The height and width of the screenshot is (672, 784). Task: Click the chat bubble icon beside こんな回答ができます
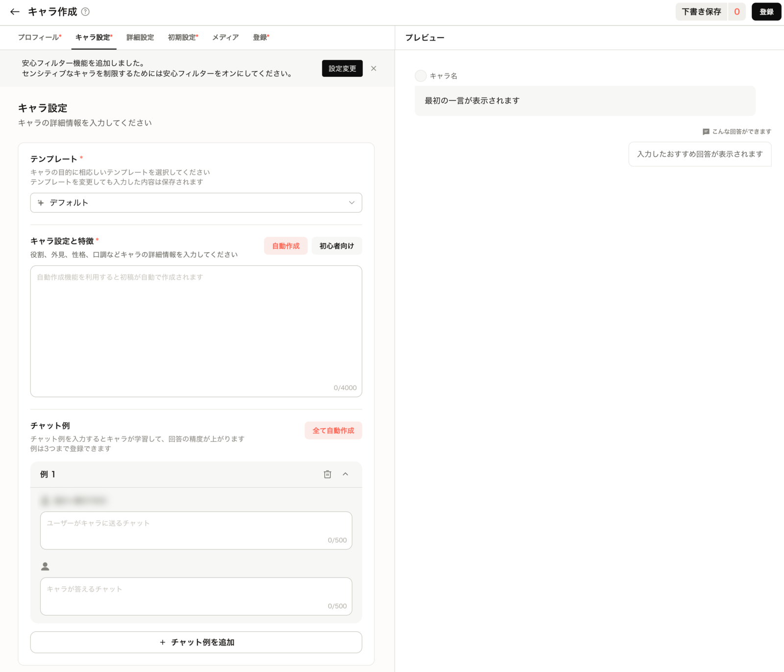point(706,132)
